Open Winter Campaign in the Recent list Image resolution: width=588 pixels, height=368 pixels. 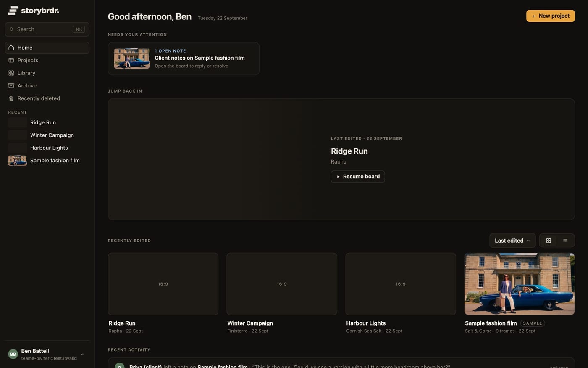click(47, 135)
